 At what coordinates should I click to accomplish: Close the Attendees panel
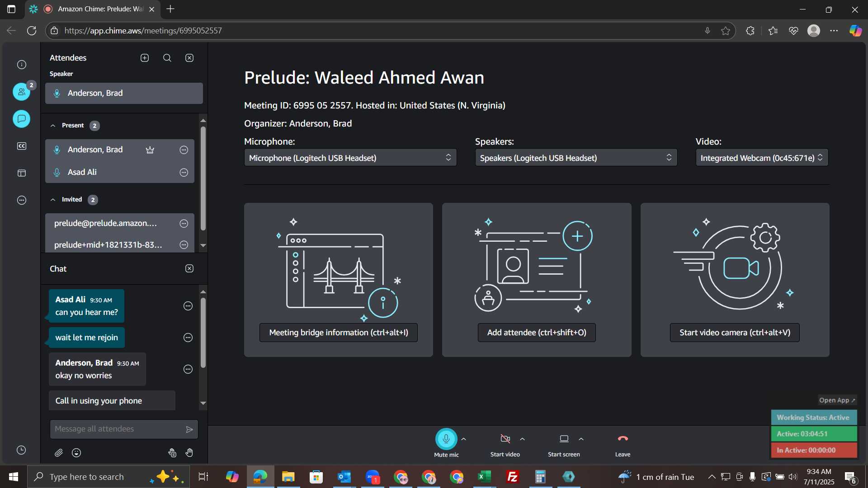(189, 58)
